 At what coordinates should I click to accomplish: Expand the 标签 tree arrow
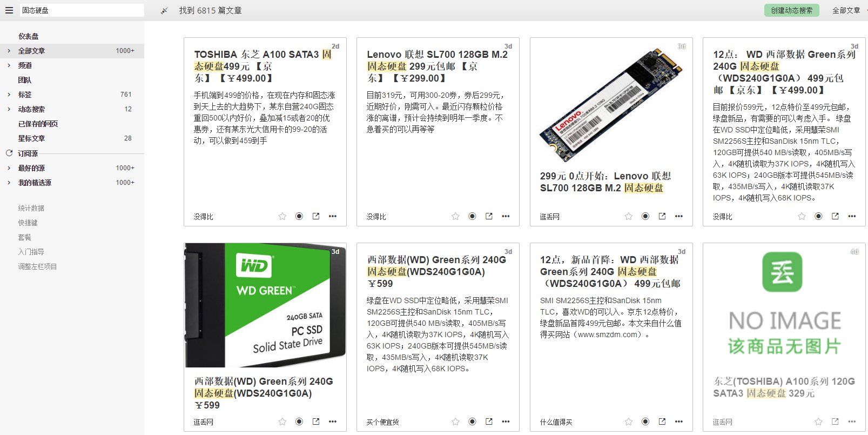point(9,95)
